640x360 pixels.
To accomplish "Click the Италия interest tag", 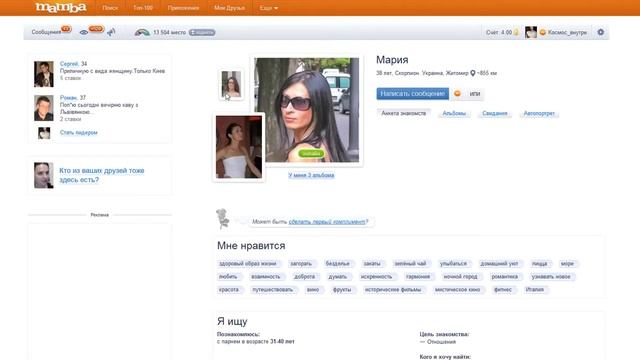I will pos(535,290).
